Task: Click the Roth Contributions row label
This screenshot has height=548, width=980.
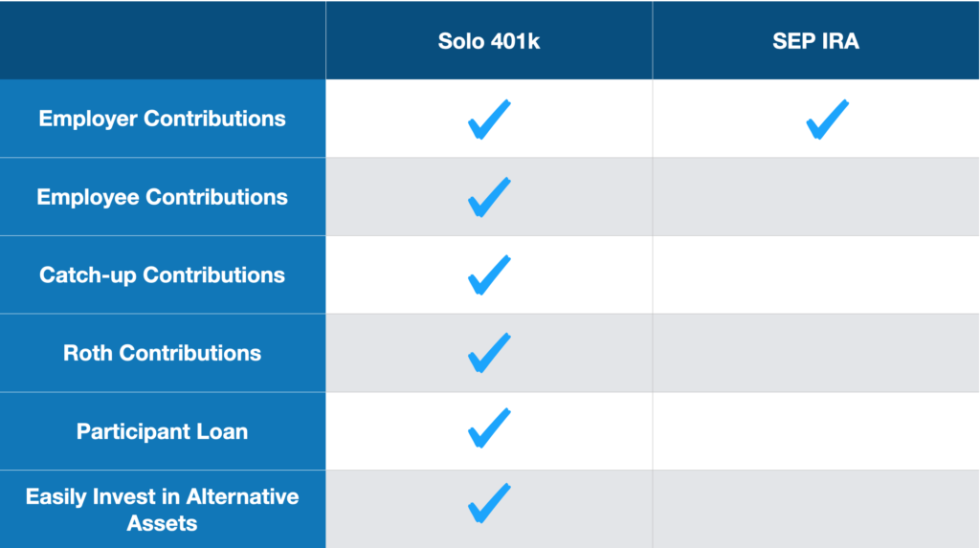Action: (x=162, y=353)
